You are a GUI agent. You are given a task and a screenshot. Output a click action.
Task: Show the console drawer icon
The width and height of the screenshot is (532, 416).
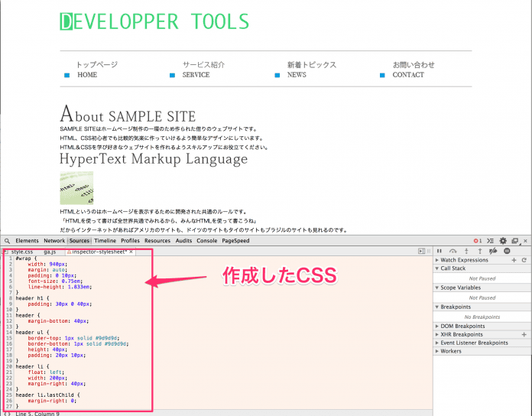(490, 241)
